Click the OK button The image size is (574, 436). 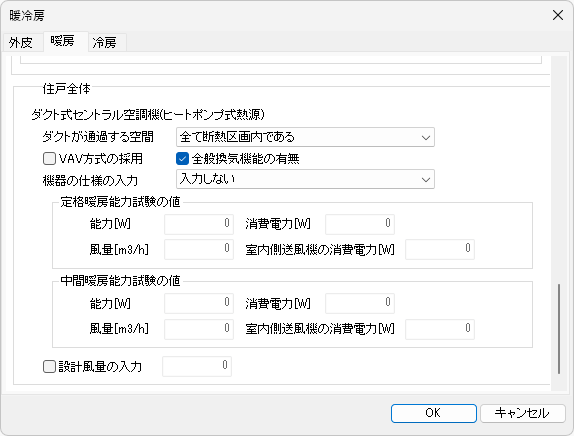(x=433, y=413)
